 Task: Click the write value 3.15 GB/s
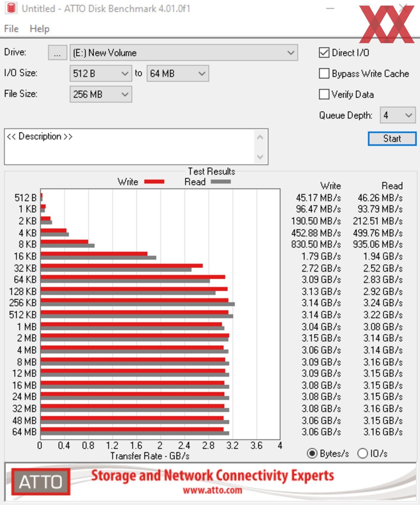point(321,338)
